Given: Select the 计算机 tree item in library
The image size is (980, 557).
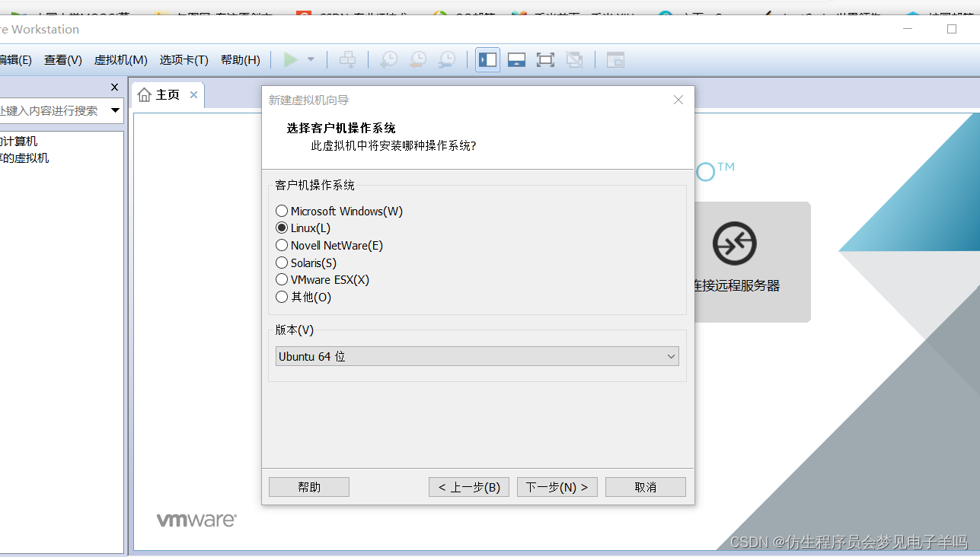Looking at the screenshot, I should tap(18, 142).
